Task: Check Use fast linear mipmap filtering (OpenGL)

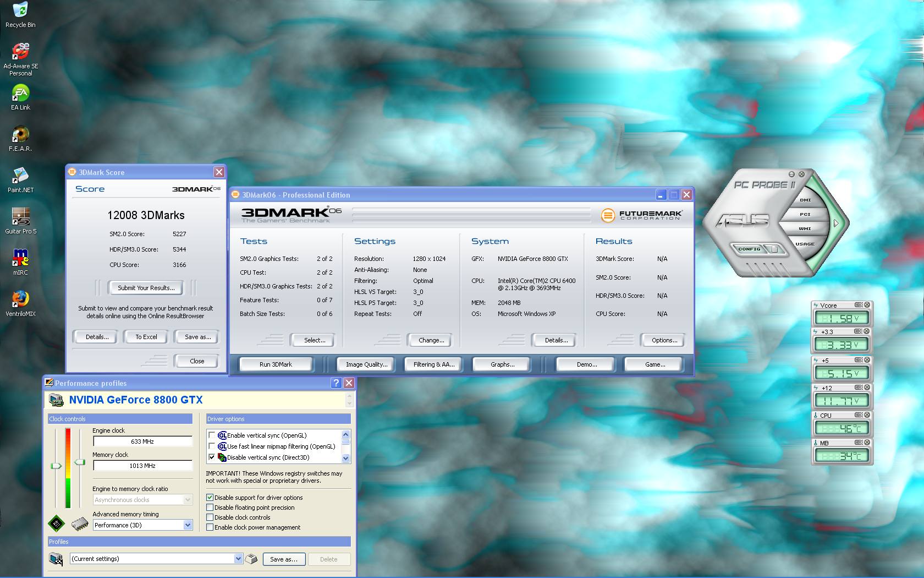Action: [212, 446]
